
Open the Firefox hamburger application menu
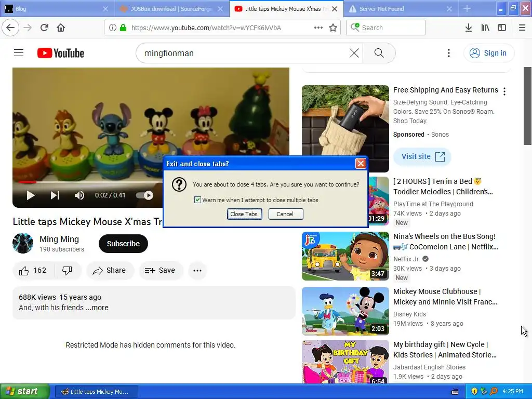(522, 28)
